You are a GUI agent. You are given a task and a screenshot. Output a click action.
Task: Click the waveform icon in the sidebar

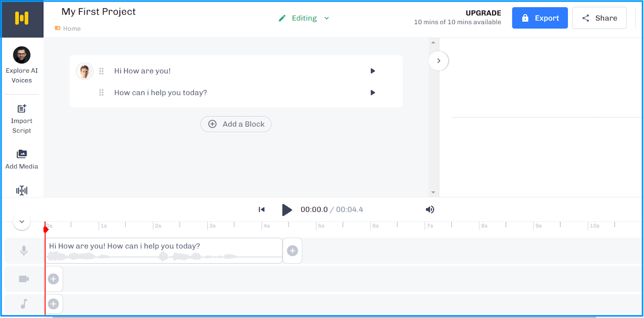(22, 191)
